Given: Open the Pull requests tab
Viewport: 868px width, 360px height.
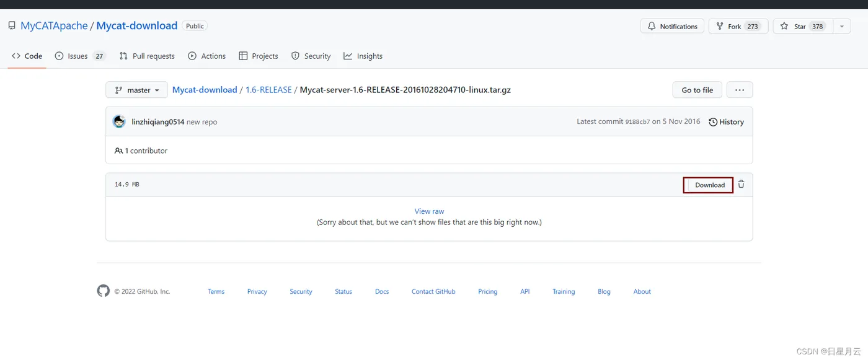Looking at the screenshot, I should [147, 56].
